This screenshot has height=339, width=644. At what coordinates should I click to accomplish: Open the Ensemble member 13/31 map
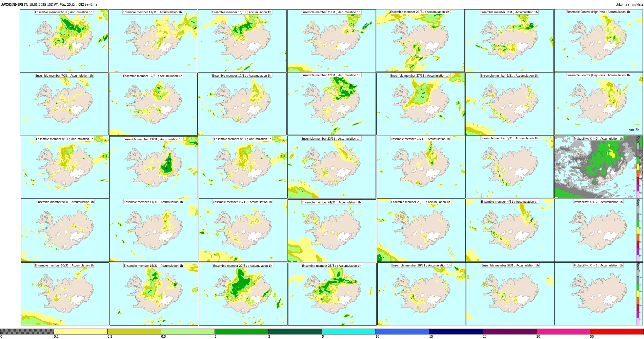point(154,167)
